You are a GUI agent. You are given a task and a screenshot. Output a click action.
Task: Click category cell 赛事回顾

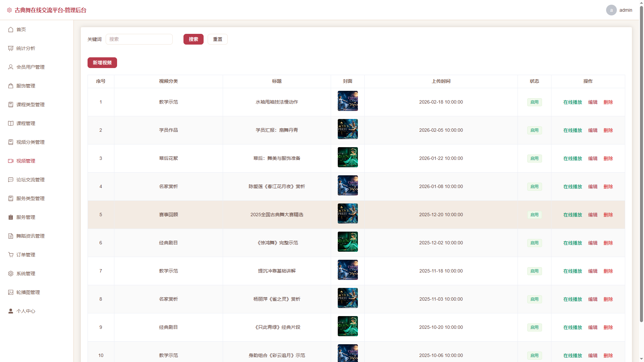168,215
